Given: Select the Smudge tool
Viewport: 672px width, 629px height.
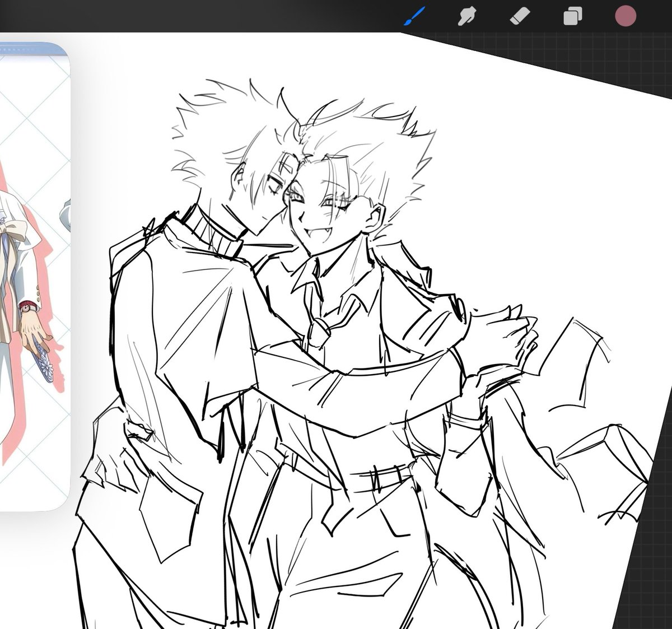Looking at the screenshot, I should [466, 16].
